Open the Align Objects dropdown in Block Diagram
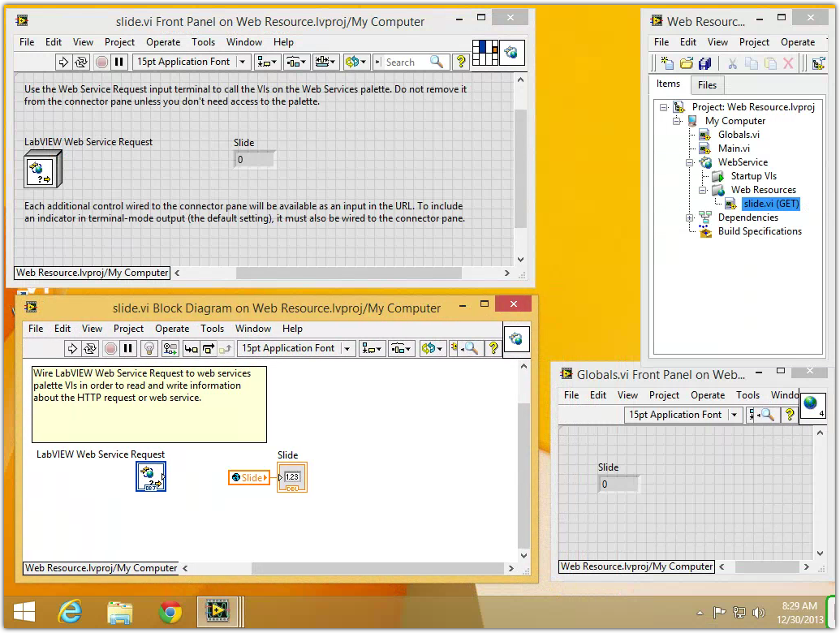Image resolution: width=840 pixels, height=633 pixels. pos(372,348)
